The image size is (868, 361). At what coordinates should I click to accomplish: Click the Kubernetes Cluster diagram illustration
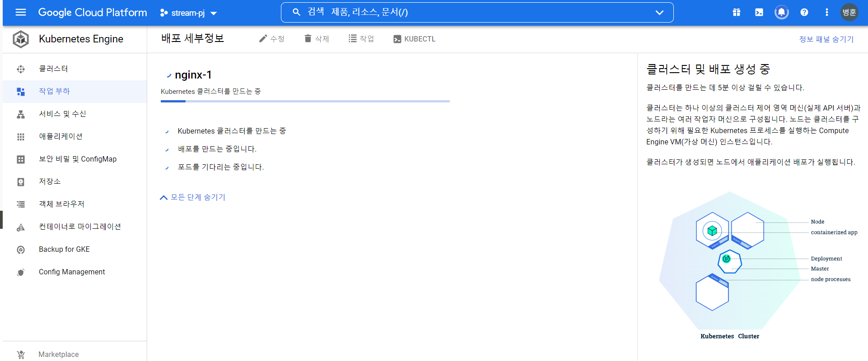(759, 265)
